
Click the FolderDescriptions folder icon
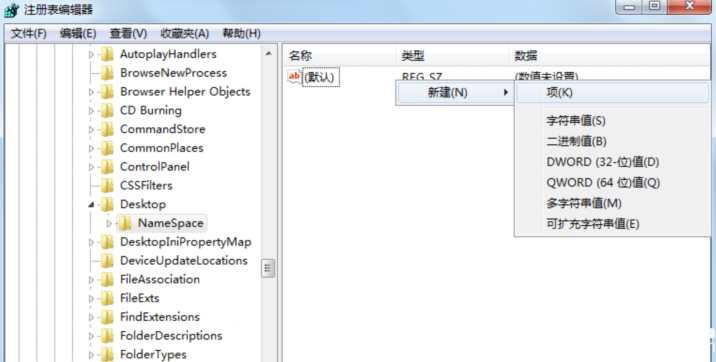click(107, 336)
